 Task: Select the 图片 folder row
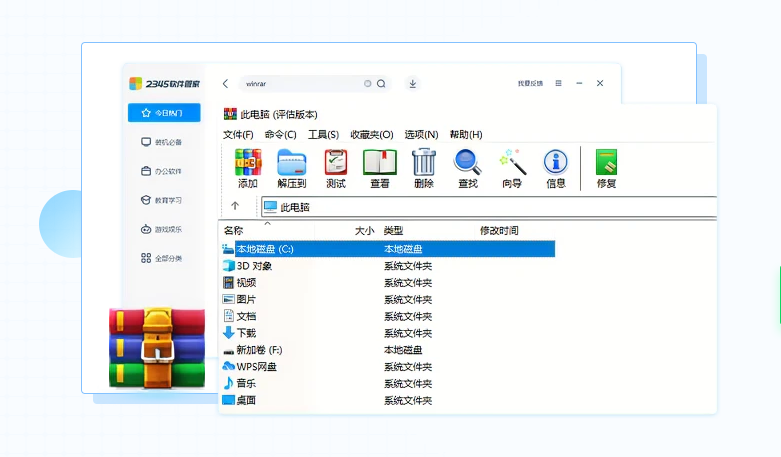388,299
